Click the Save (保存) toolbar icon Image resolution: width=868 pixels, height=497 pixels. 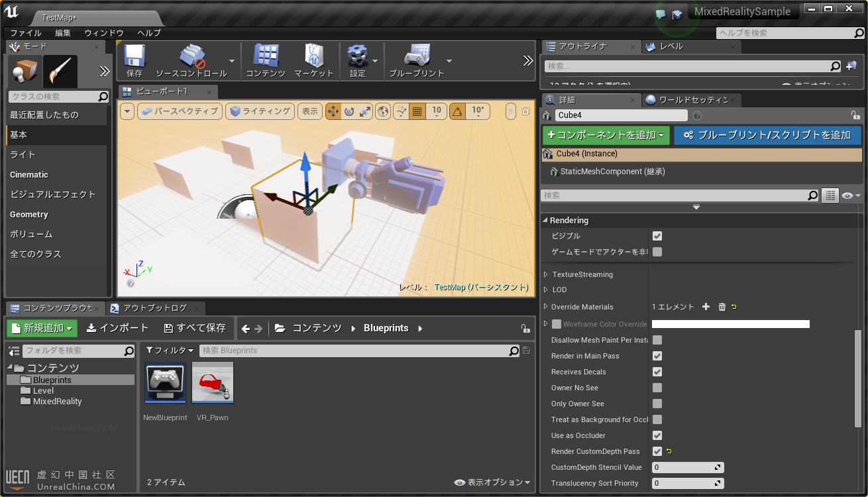135,59
